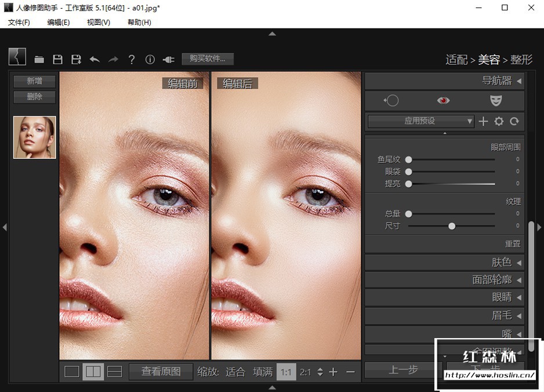The width and height of the screenshot is (544, 392).
Task: Select side-by-side split view layout
Action: tap(93, 372)
